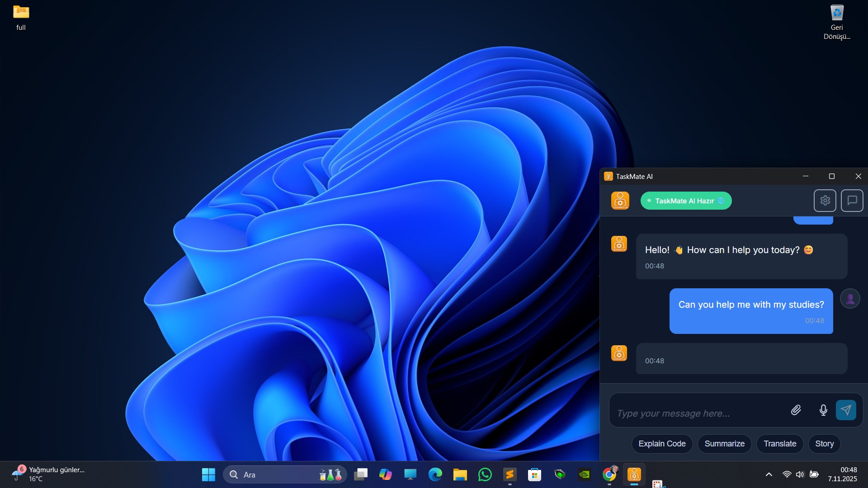The width and height of the screenshot is (868, 488).
Task: Expand hidden system tray icons chevron
Action: [x=769, y=474]
